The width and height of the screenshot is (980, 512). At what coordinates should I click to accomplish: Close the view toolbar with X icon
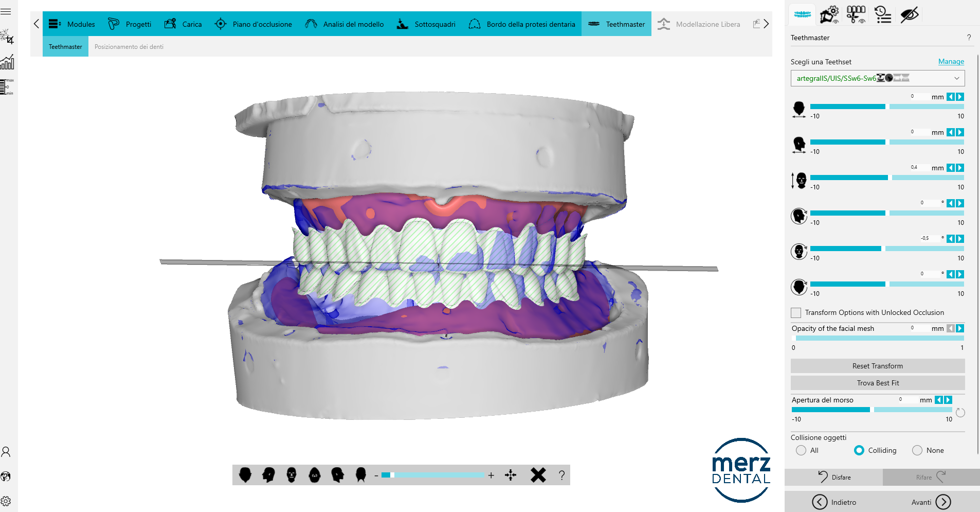tap(538, 475)
